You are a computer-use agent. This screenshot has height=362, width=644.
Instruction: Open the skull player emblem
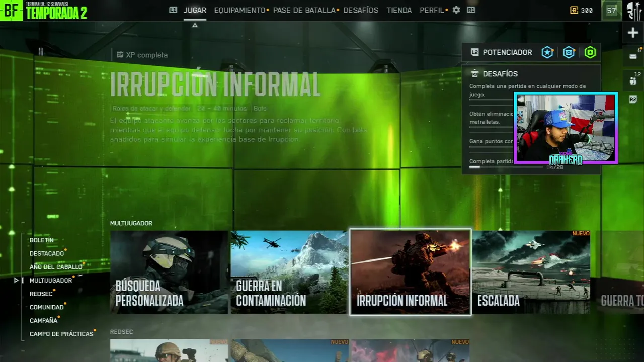[634, 10]
